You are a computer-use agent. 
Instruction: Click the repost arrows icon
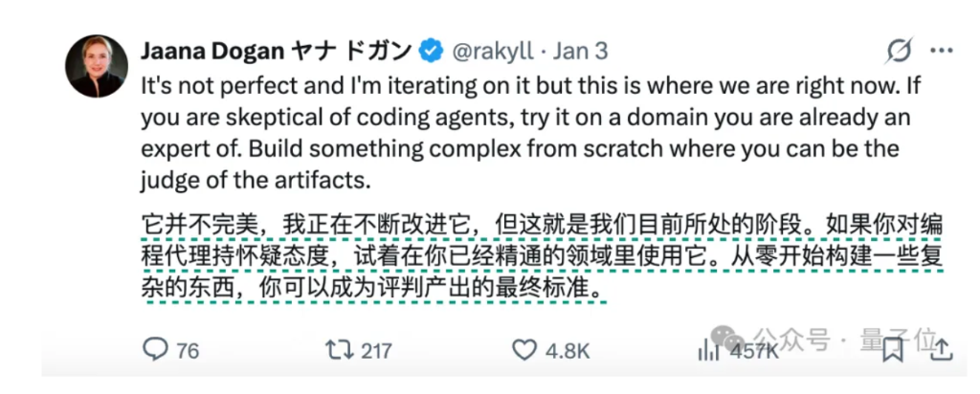point(339,350)
